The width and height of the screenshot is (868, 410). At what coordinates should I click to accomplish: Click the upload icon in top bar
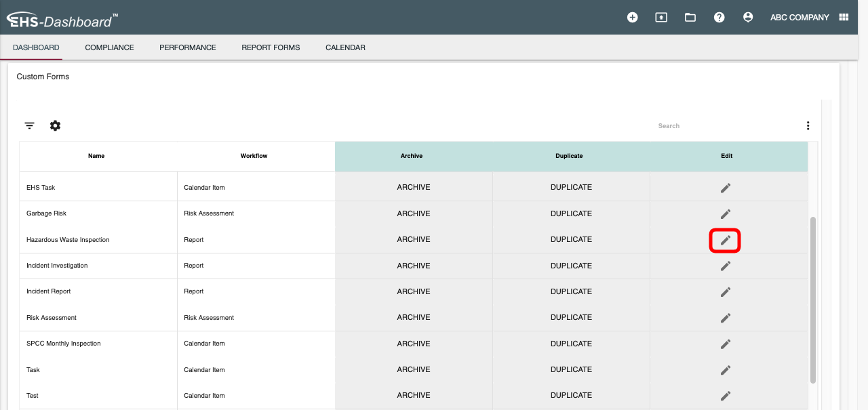(x=661, y=18)
